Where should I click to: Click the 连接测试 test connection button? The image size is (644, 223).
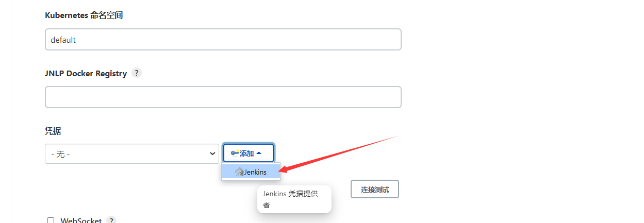pos(375,190)
